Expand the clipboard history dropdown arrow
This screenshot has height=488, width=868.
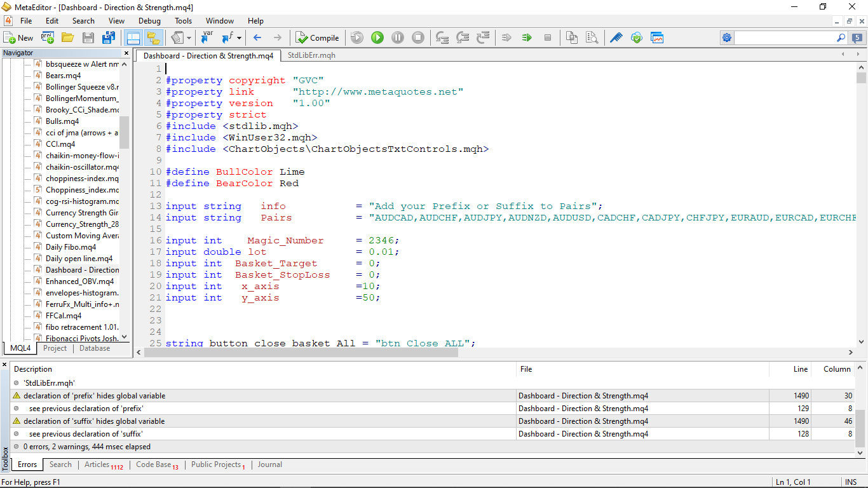click(x=190, y=37)
